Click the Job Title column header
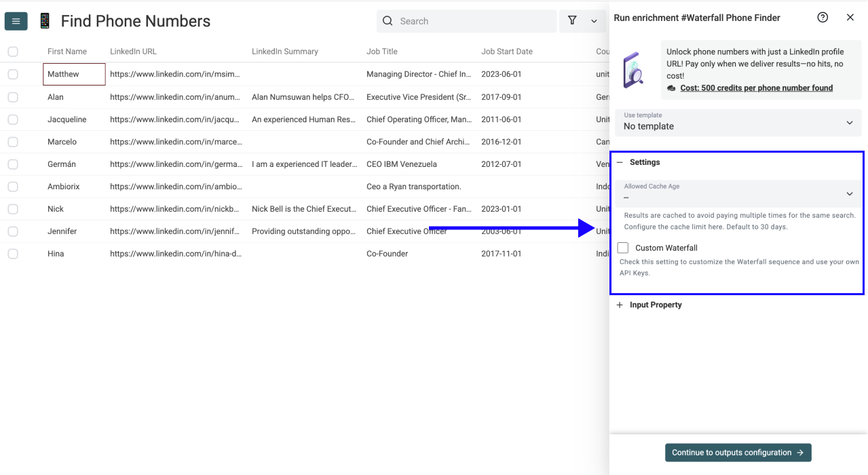 382,52
